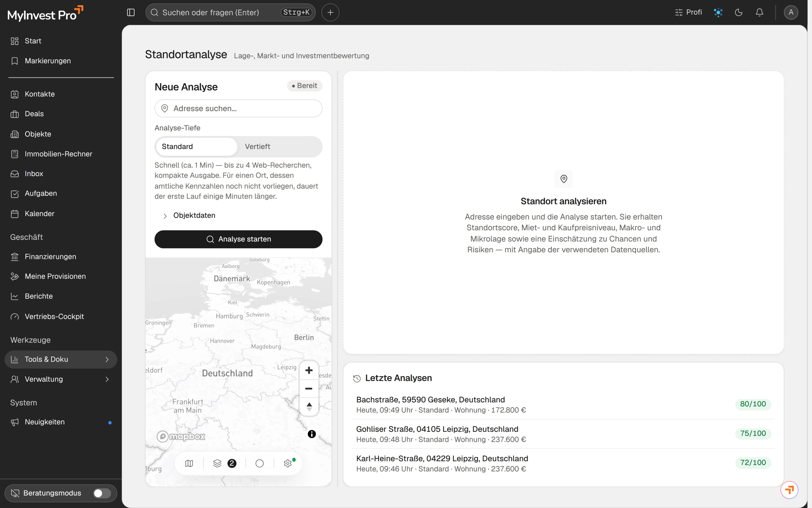Open the Gohliser Straße Leipzig analysis
Viewport: 812px width, 508px height.
pos(563,434)
